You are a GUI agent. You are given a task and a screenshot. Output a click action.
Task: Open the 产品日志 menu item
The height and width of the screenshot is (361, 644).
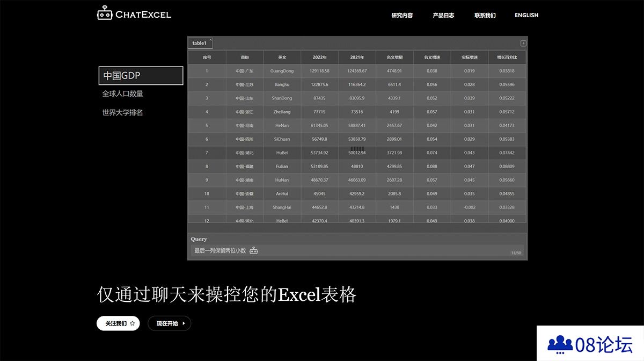coord(443,15)
